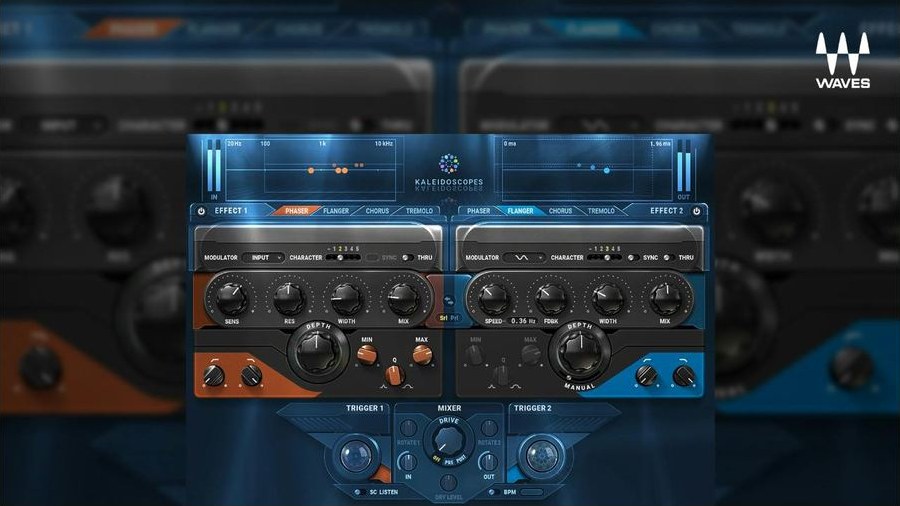Select the Chorus tab in Effect 2
This screenshot has width=900, height=506.
[560, 211]
